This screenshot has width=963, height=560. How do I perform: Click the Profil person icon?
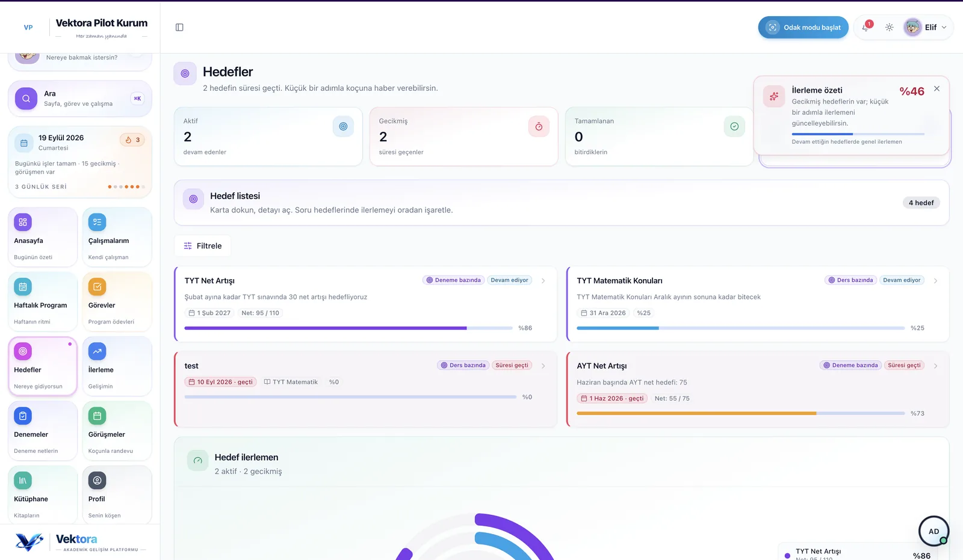click(x=97, y=480)
